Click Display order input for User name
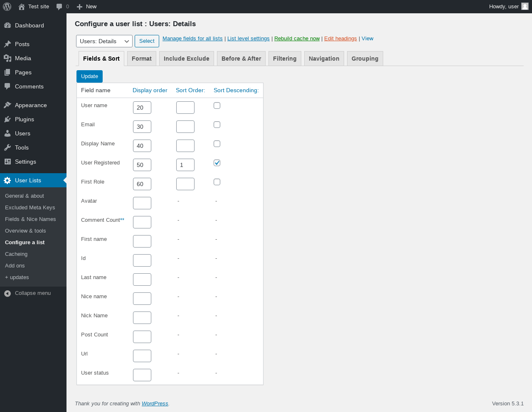This screenshot has width=532, height=412. (142, 108)
